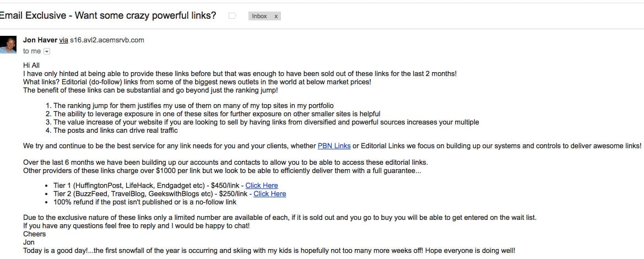
Task: Click list item 4 about real traffic
Action: point(115,131)
